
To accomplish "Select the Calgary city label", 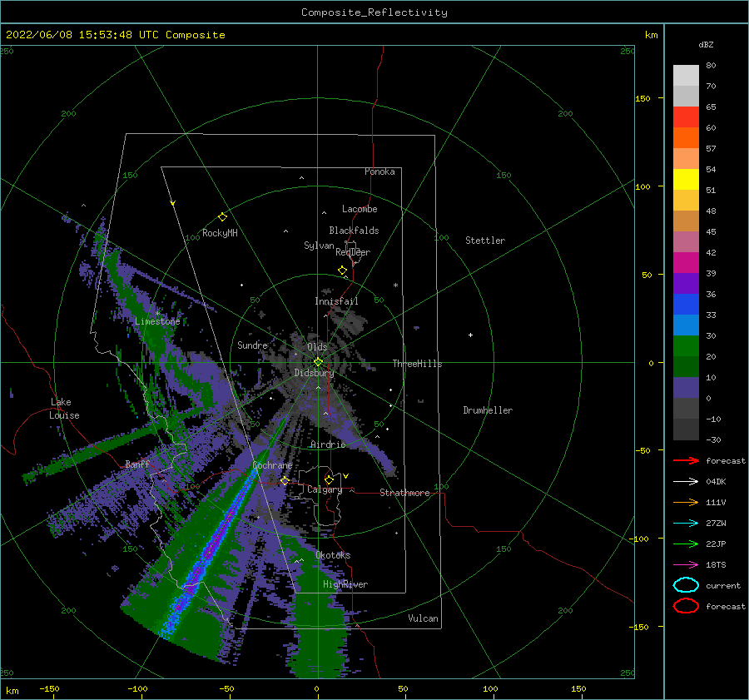I will pos(325,489).
